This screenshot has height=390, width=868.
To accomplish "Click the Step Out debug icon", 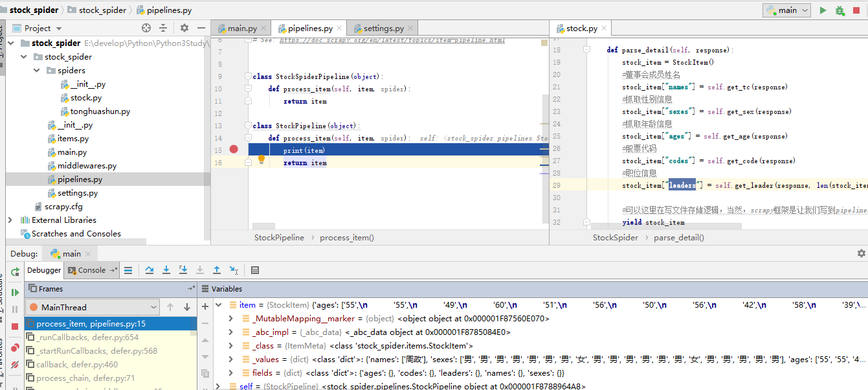I will (217, 270).
